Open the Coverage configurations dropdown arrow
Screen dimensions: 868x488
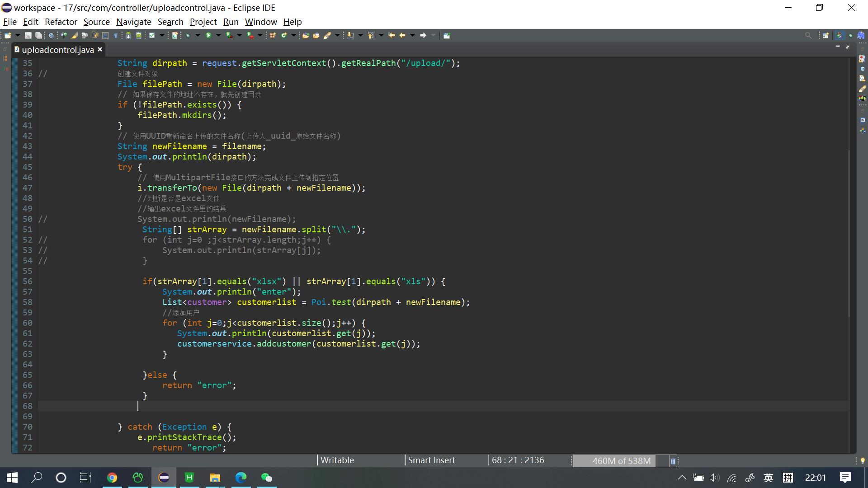click(x=239, y=35)
